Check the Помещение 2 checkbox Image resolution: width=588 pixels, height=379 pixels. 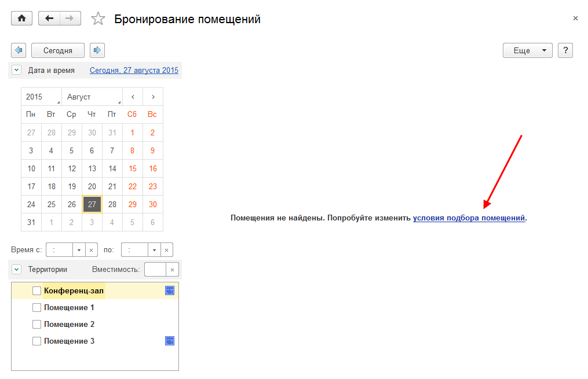pyautogui.click(x=36, y=325)
